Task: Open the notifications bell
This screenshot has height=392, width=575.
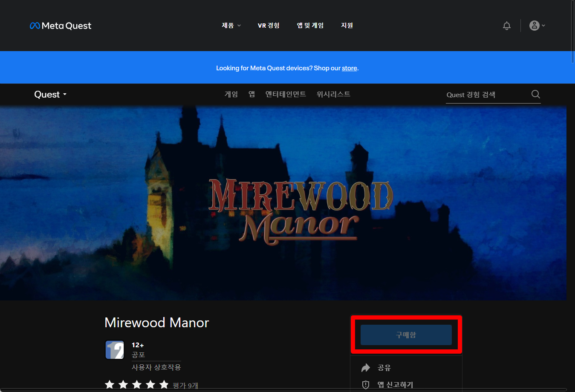Action: pos(507,26)
